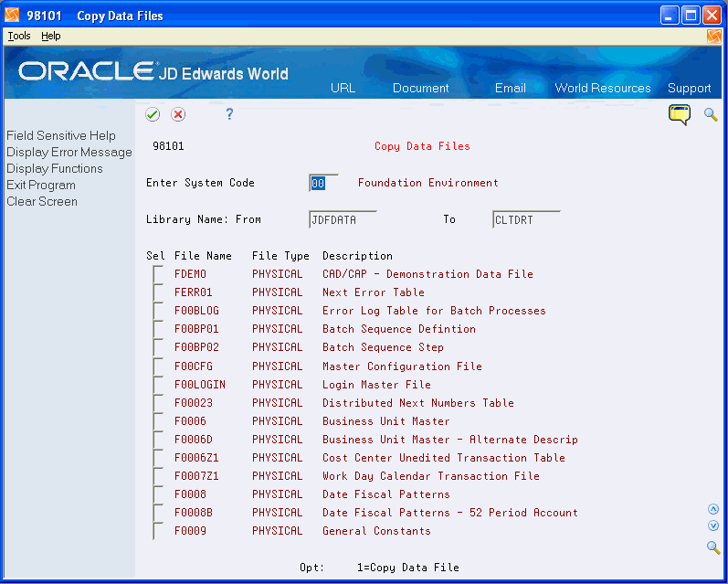Focus the System Code input field
This screenshot has height=584, width=728.
[x=323, y=183]
